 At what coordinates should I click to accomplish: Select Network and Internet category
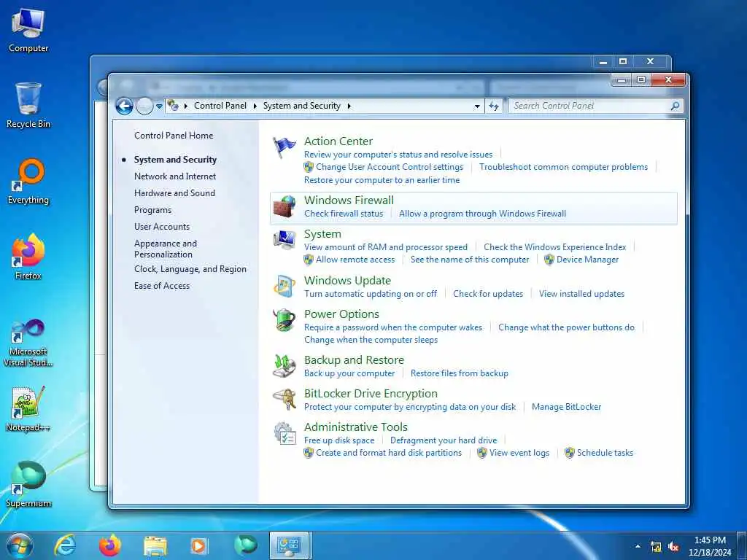tap(175, 176)
